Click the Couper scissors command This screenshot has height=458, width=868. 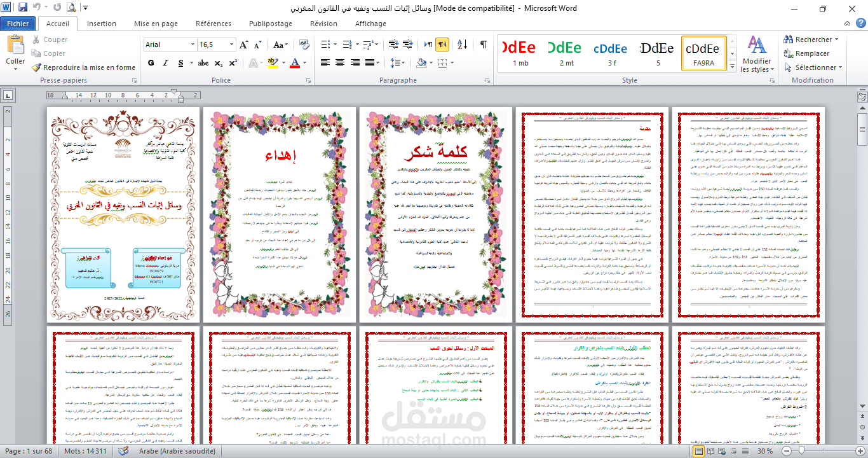point(50,39)
